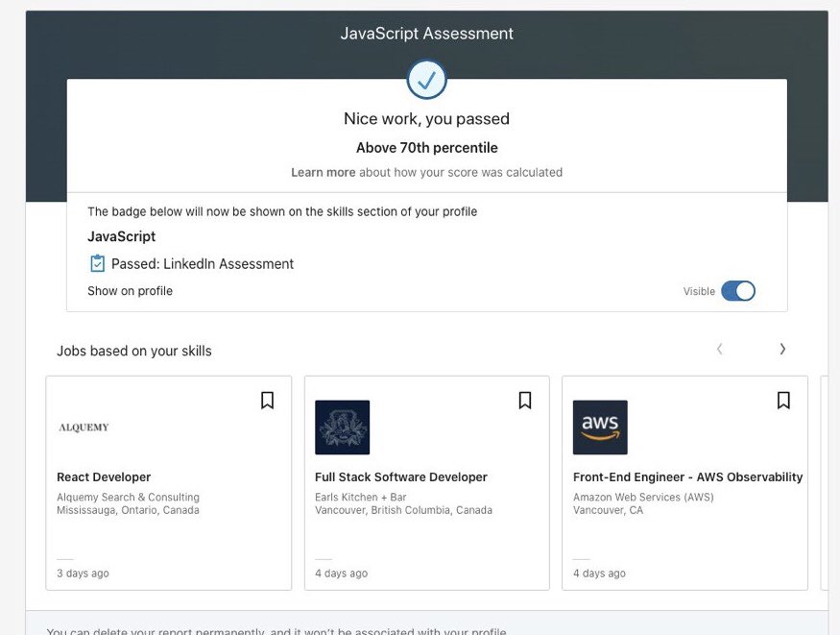840x635 pixels.
Task: Click the 'Show on profile' label
Action: pyautogui.click(x=131, y=291)
